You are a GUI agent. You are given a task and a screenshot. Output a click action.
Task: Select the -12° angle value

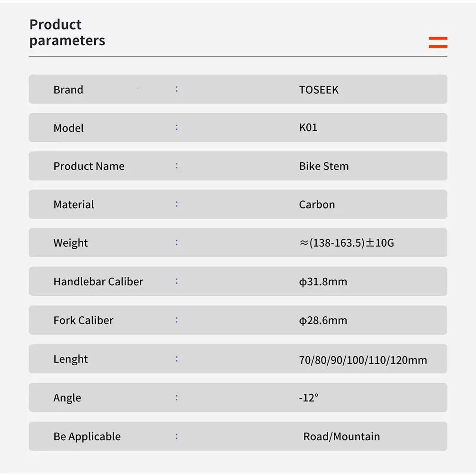click(309, 398)
